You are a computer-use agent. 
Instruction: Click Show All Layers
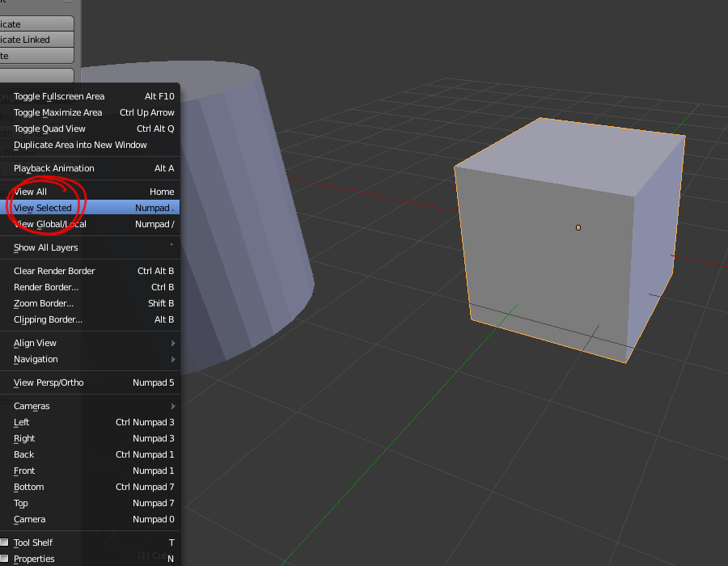coord(90,247)
